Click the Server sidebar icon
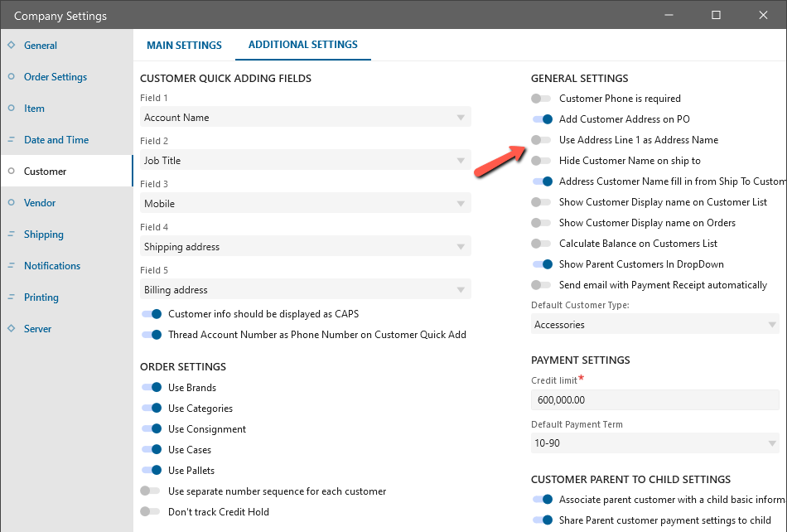The width and height of the screenshot is (787, 532). coord(11,329)
